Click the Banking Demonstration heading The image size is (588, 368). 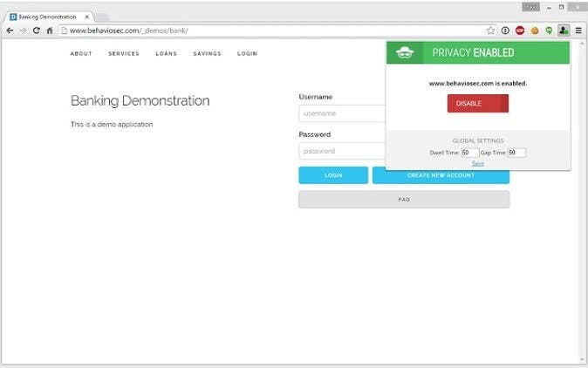140,100
